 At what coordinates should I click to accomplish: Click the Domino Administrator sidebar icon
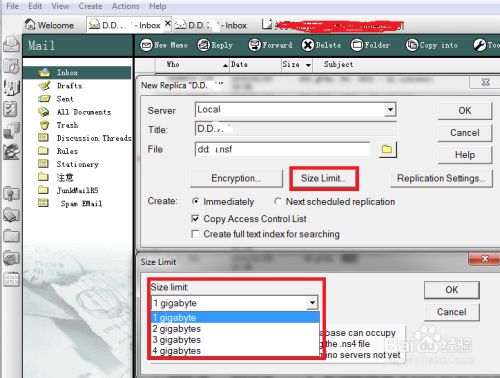[x=11, y=152]
